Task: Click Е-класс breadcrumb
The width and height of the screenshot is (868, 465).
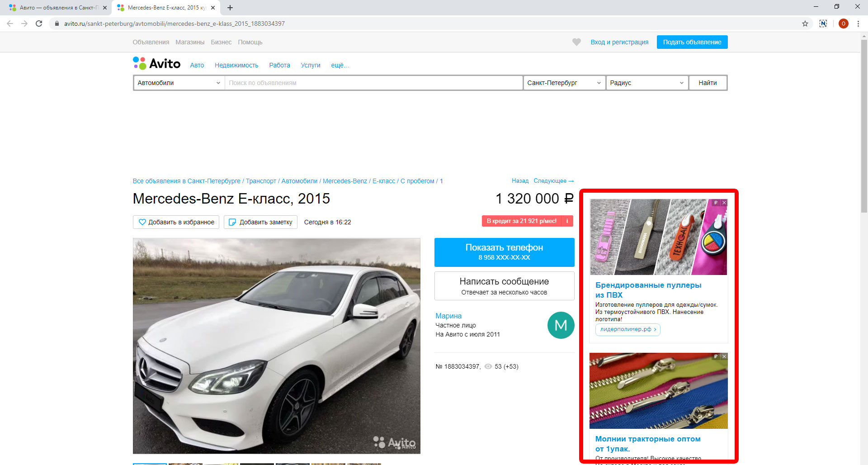Action: coord(384,181)
